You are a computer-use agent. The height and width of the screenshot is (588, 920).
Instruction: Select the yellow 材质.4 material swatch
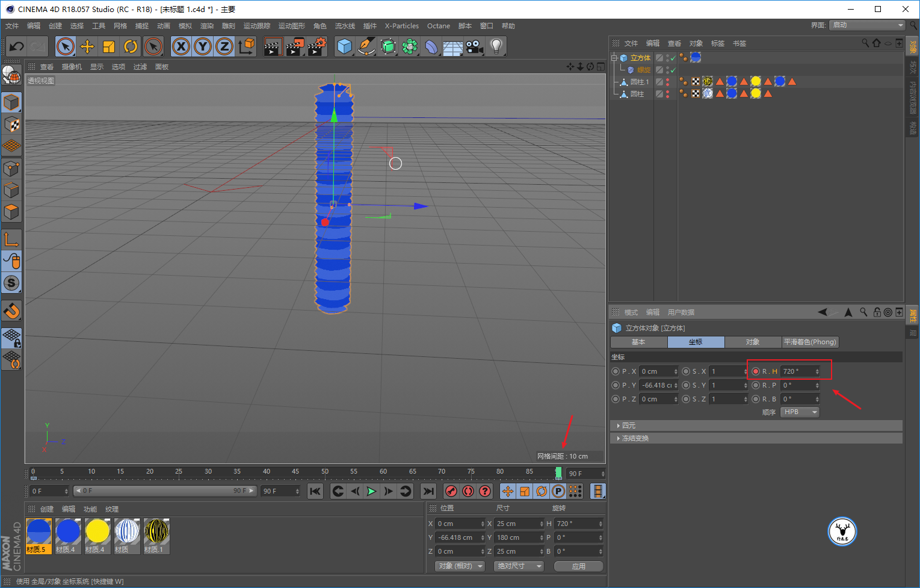(97, 536)
